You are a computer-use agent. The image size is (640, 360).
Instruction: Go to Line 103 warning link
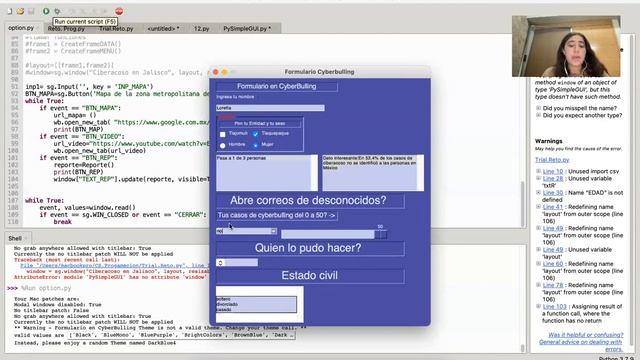point(555,307)
